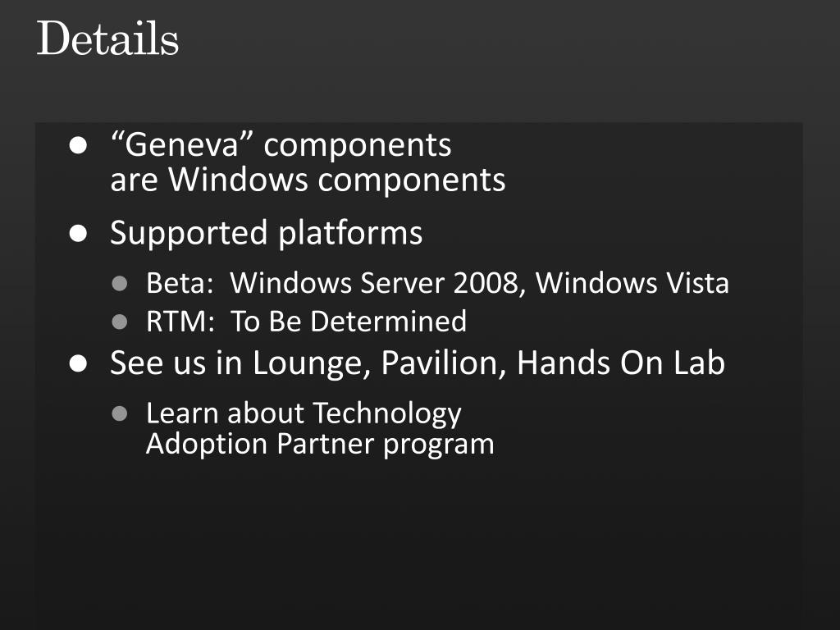The height and width of the screenshot is (630, 840).
Task: Select the bullet before "Geneva" components
Action: tap(78, 145)
